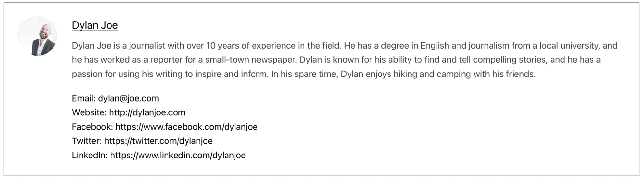Open the Dylan Joe author name link
The image size is (644, 179).
pyautogui.click(x=95, y=25)
